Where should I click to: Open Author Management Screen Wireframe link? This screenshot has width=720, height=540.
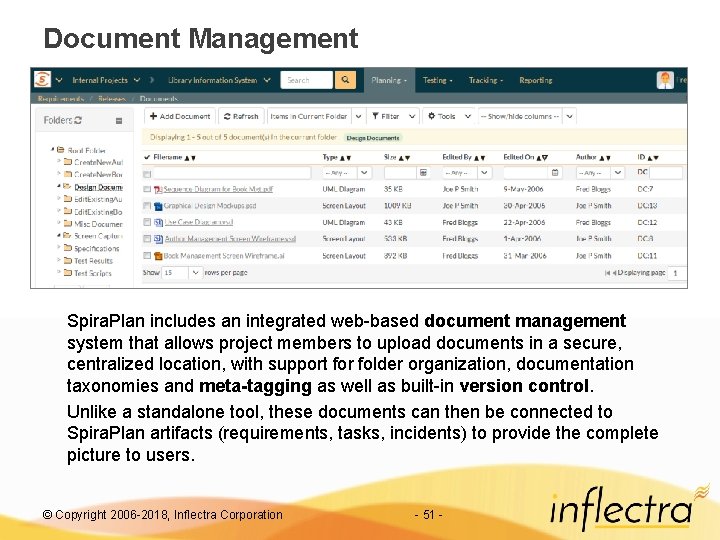coord(230,239)
